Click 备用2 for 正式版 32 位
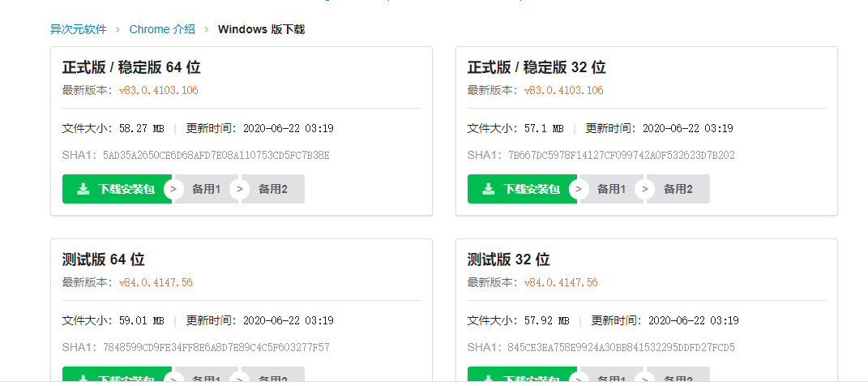The image size is (868, 386). [678, 190]
